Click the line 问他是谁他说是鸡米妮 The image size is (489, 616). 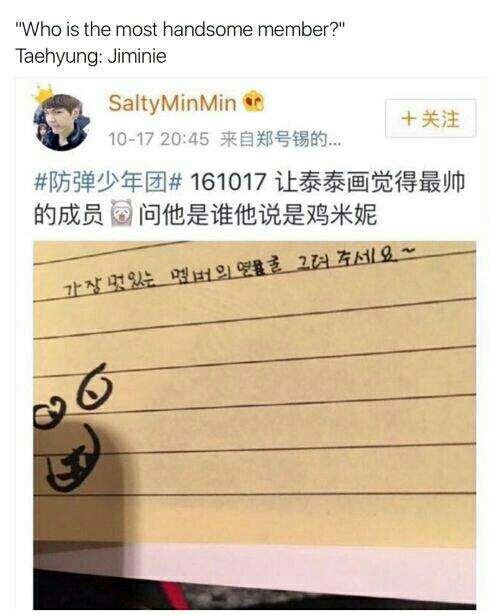tap(258, 214)
